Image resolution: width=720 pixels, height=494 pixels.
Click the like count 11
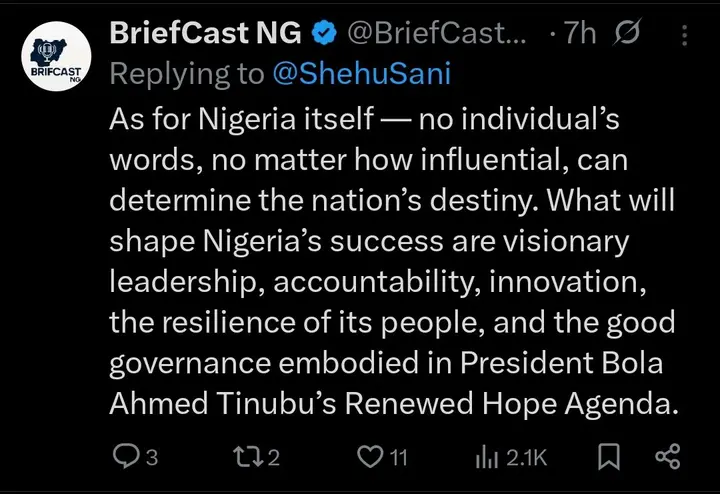coord(399,458)
